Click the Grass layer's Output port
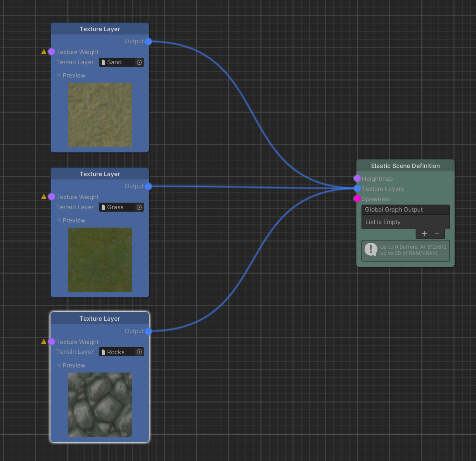Screen dimensions: 476x461 click(x=148, y=186)
